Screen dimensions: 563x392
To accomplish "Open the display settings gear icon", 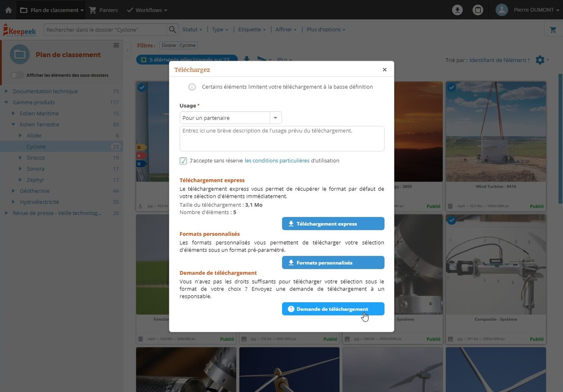I will 540,60.
